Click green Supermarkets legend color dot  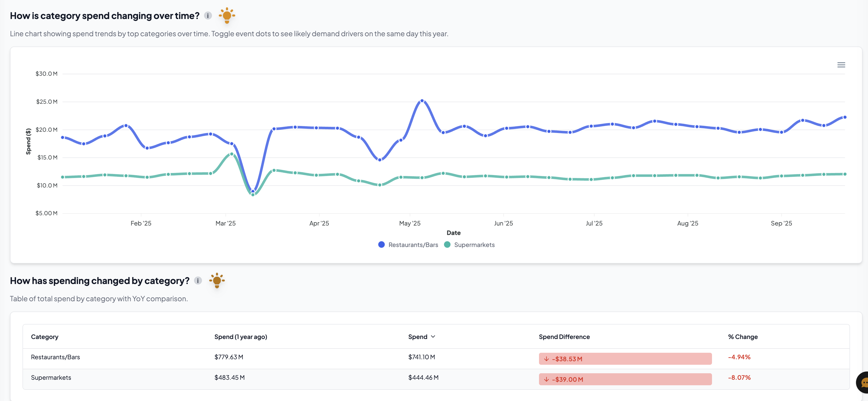(447, 245)
